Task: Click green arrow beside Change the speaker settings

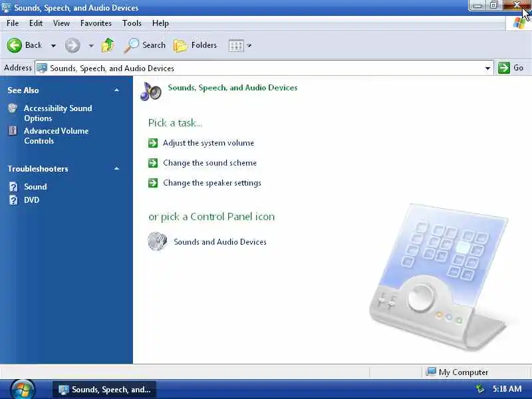Action: point(153,183)
